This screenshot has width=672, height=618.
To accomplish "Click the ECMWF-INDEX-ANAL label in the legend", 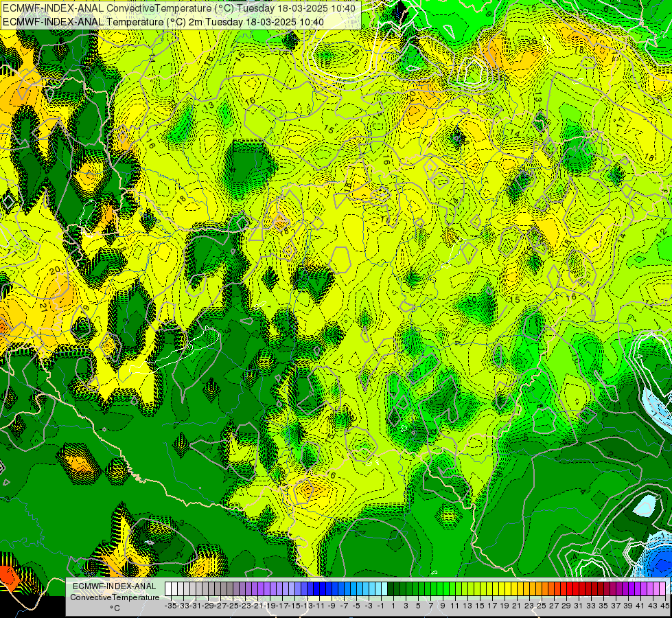I will (x=114, y=586).
